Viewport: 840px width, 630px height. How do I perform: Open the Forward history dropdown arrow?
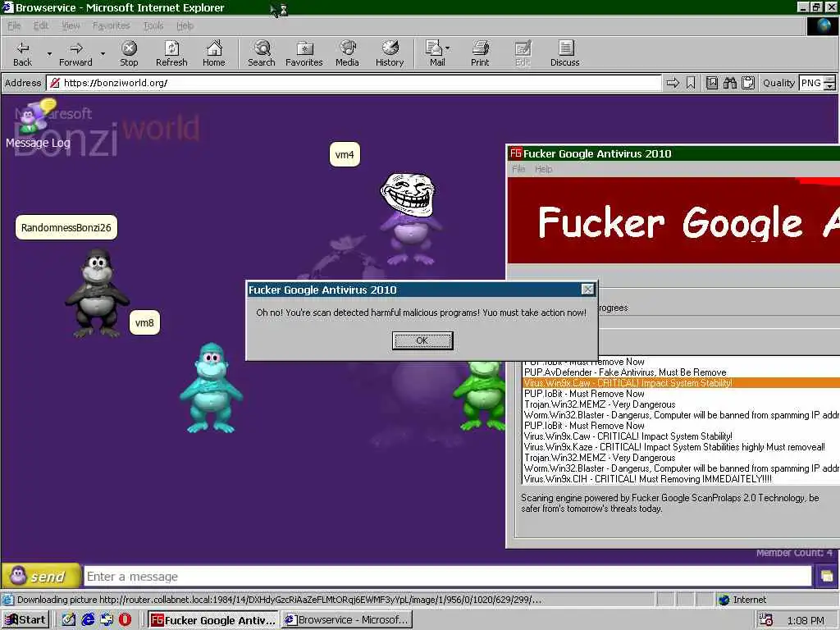[103, 53]
